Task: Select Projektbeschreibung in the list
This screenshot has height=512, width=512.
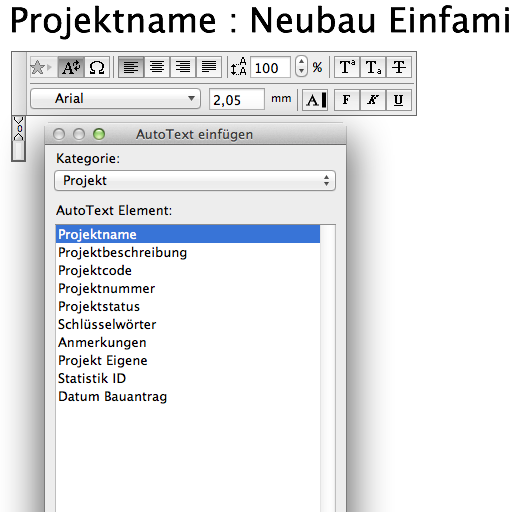Action: pos(188,252)
